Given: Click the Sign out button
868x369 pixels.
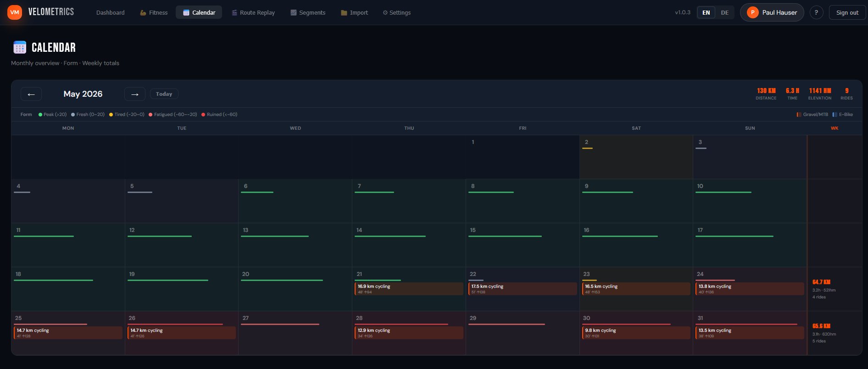Looking at the screenshot, I should tap(847, 13).
